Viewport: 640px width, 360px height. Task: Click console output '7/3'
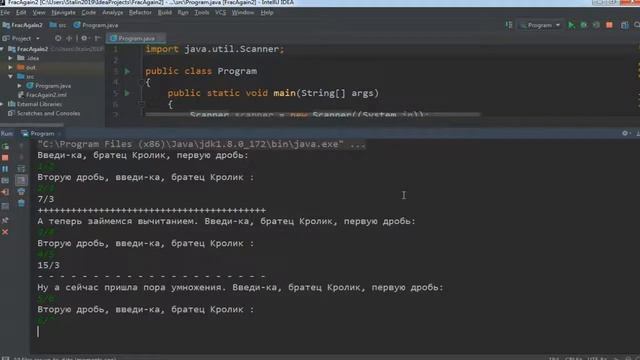point(45,200)
